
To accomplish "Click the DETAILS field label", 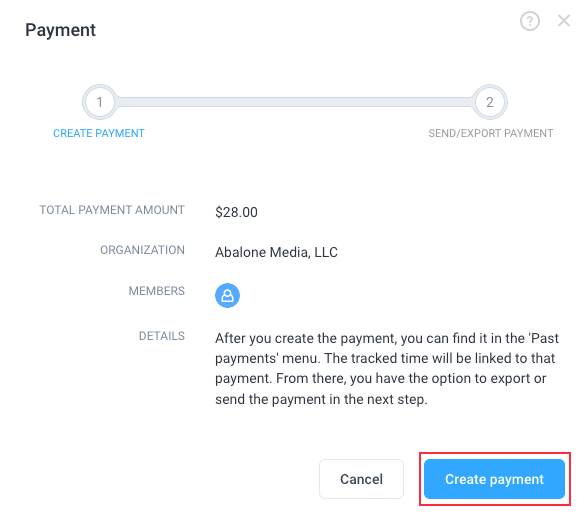I will pyautogui.click(x=162, y=336).
